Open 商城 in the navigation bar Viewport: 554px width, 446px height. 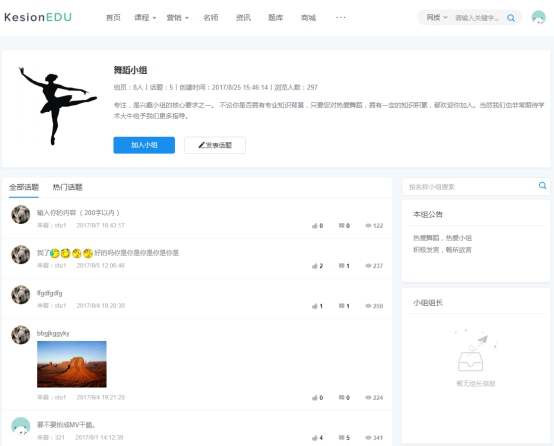point(308,18)
